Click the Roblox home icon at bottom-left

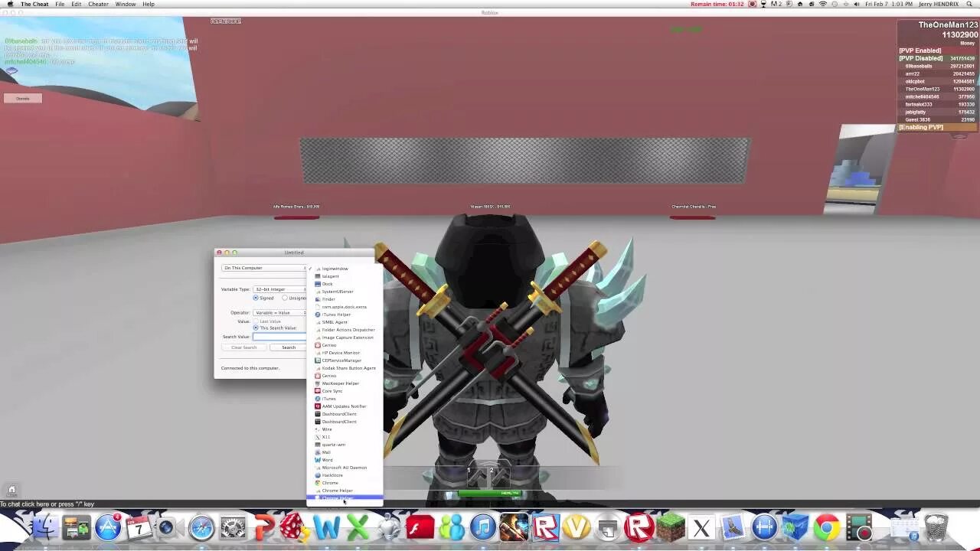click(11, 489)
